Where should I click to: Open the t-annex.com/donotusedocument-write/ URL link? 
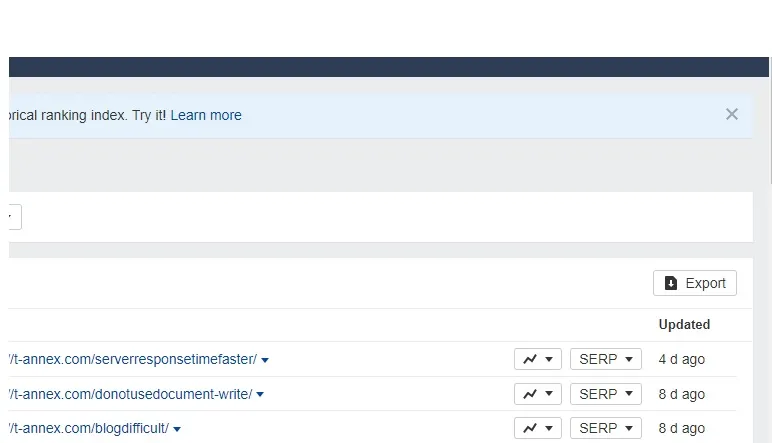130,394
